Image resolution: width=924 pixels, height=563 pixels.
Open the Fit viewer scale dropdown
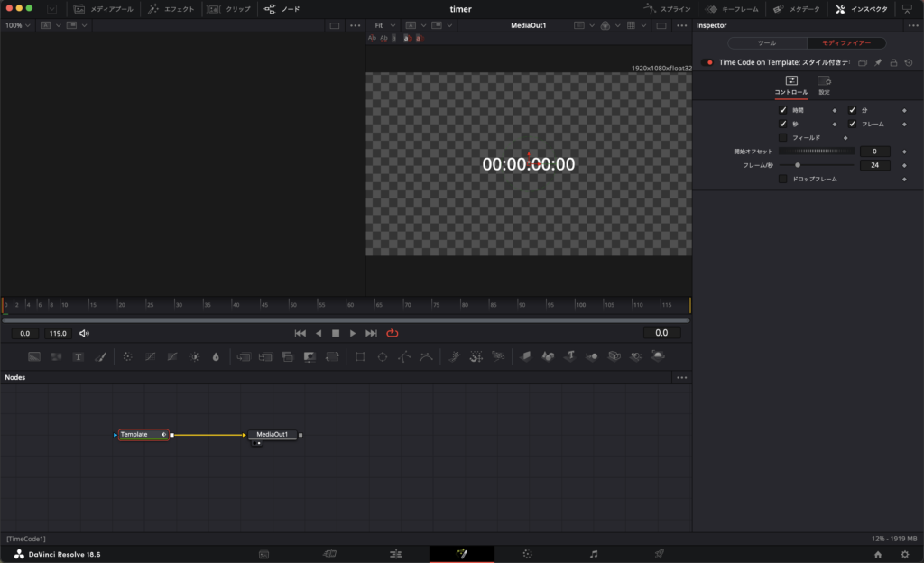(x=383, y=25)
